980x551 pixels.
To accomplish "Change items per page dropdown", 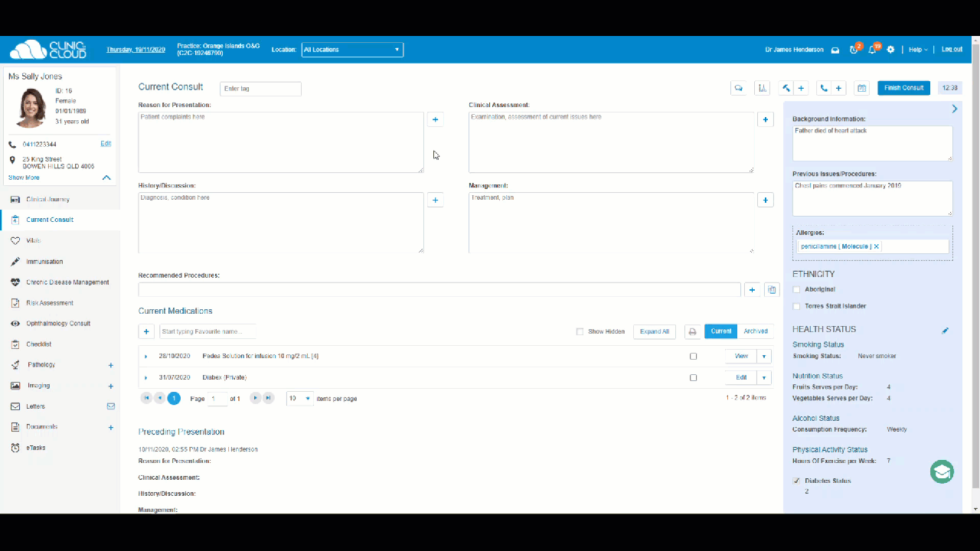I will (300, 399).
